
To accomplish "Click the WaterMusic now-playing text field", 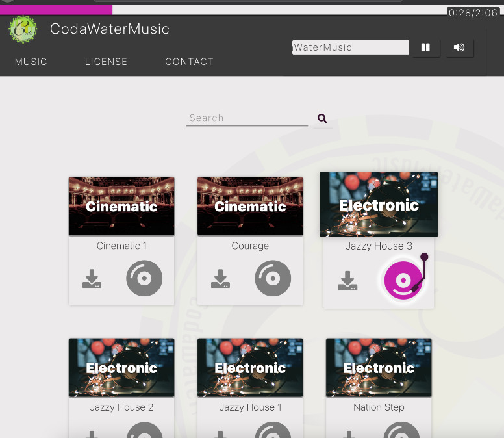I will pyautogui.click(x=351, y=47).
